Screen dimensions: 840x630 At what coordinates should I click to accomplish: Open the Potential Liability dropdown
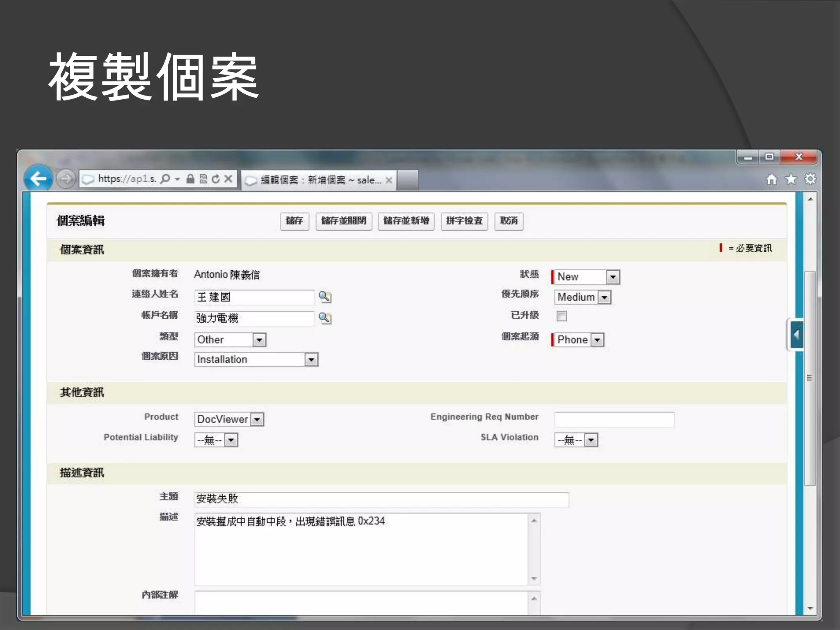coord(216,440)
